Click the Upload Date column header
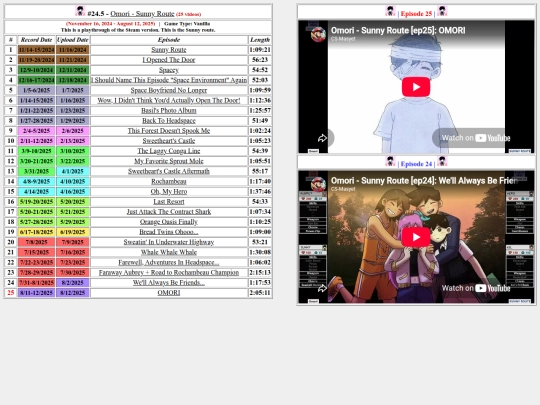This screenshot has height=405, width=540. pos(73,40)
